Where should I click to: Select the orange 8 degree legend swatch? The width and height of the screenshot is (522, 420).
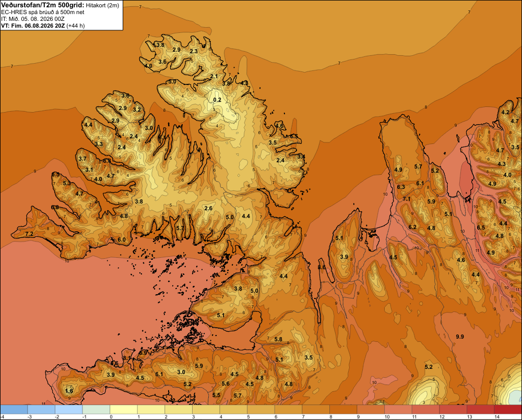pyautogui.click(x=343, y=410)
